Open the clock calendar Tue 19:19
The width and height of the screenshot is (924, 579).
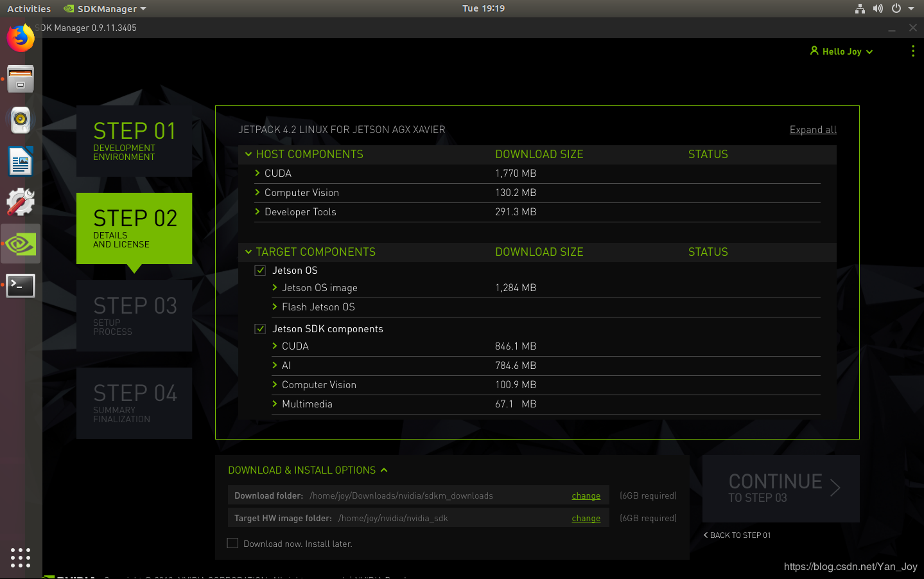click(484, 8)
